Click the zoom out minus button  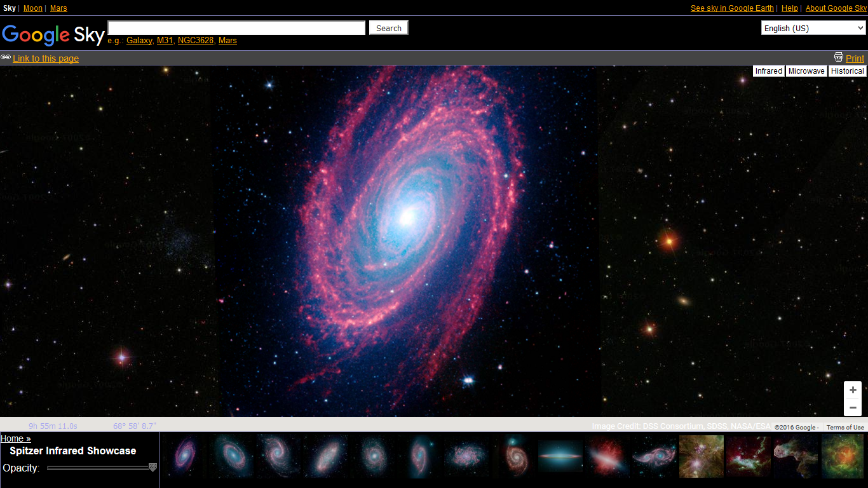point(853,407)
